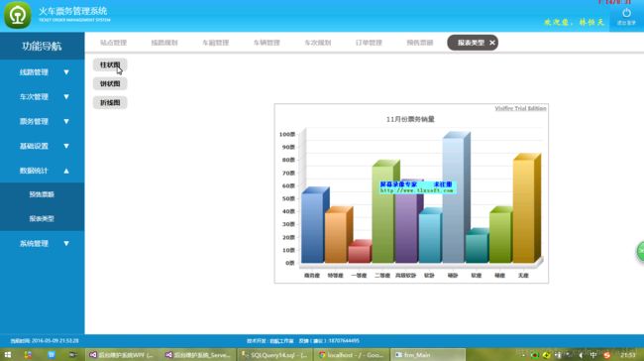This screenshot has height=361, width=644.
Task: Collapse the 数据统计 sidebar arrow
Action: (66, 171)
